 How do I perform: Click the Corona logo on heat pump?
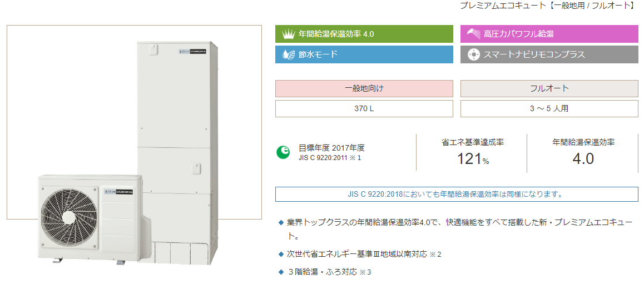pyautogui.click(x=118, y=191)
